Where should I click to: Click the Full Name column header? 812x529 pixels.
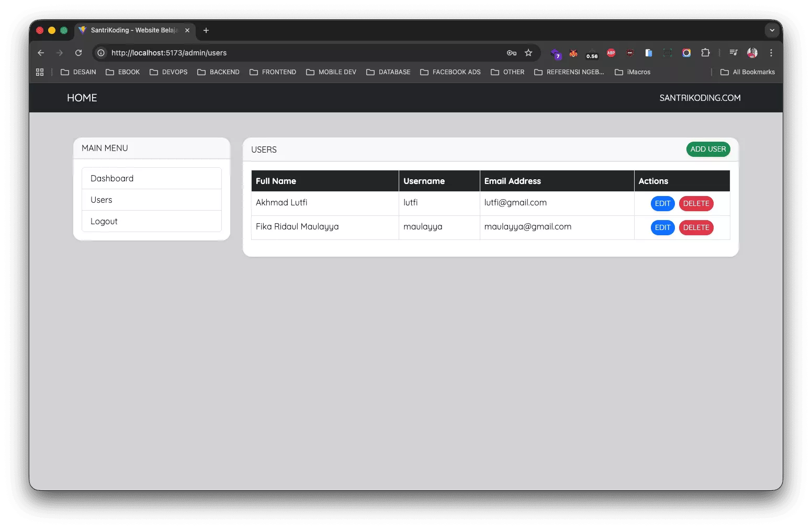[x=325, y=181]
